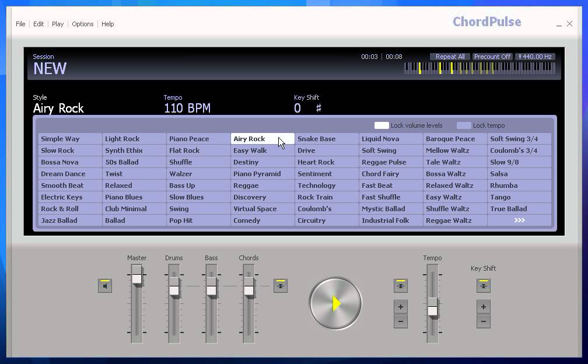Raise key shift with the plus button

coord(484,307)
